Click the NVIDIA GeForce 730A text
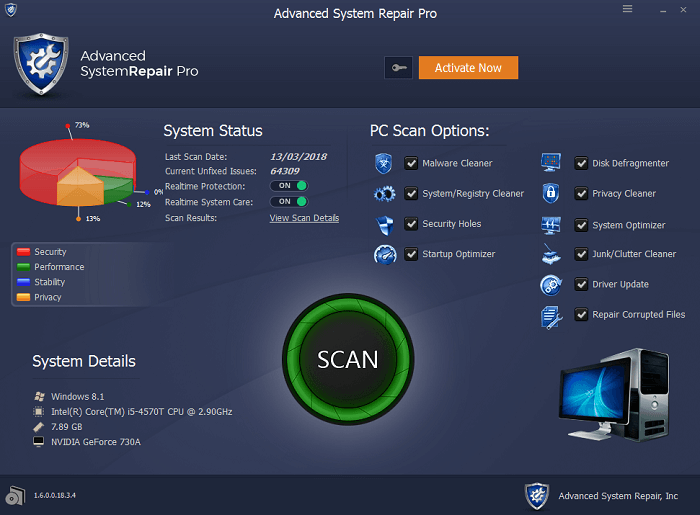This screenshot has height=515, width=700. click(x=96, y=442)
